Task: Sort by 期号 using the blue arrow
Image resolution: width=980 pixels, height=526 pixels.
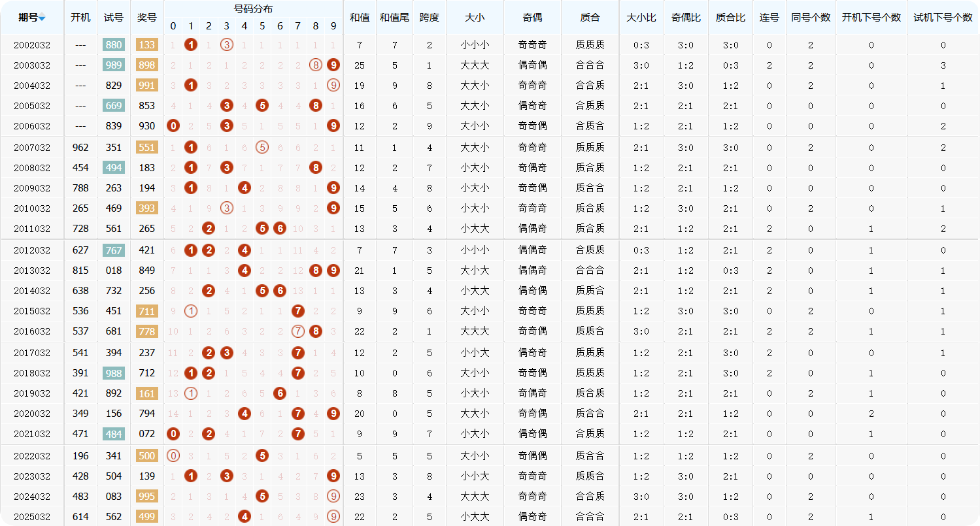Action: click(x=42, y=18)
